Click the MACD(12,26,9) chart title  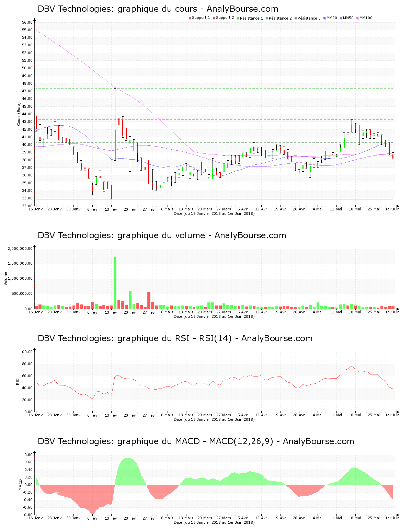coord(196,441)
